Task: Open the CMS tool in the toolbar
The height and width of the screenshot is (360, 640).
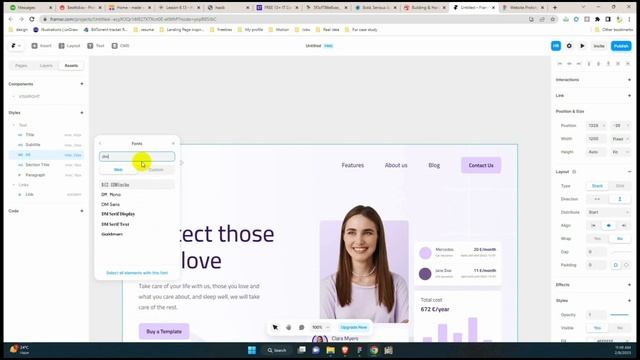Action: (x=120, y=46)
